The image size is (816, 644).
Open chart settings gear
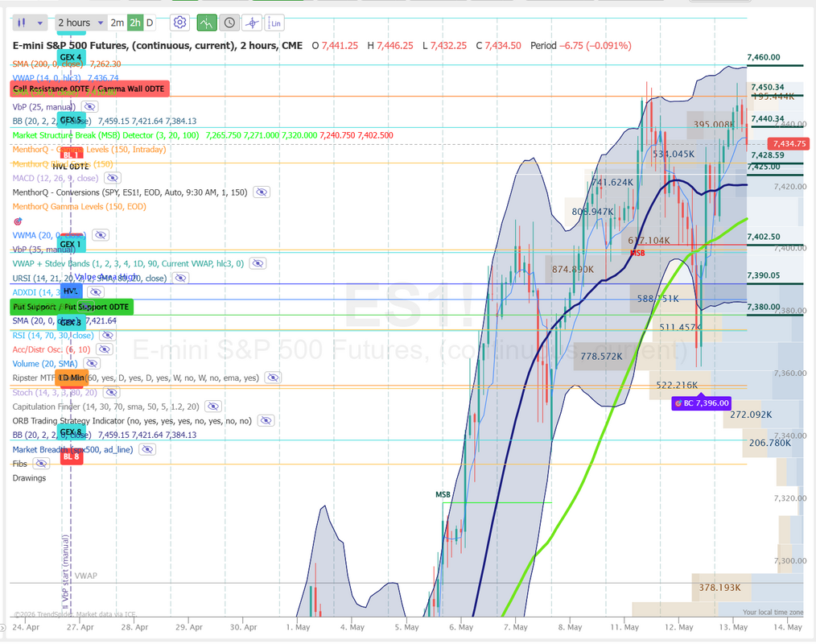tap(179, 23)
